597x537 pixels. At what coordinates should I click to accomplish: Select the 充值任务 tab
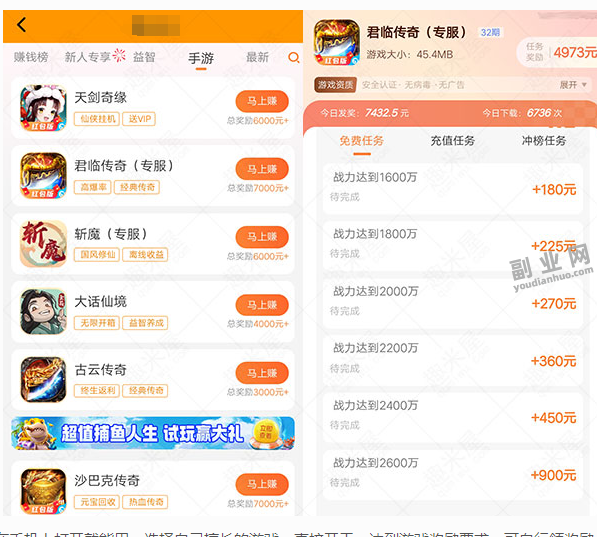[x=452, y=141]
